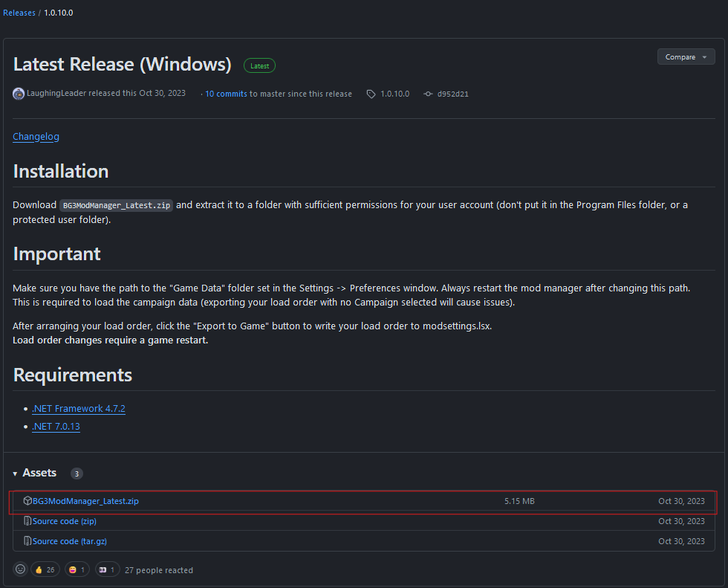728x588 pixels.
Task: Click the assets count badge showing 3
Action: tap(77, 474)
